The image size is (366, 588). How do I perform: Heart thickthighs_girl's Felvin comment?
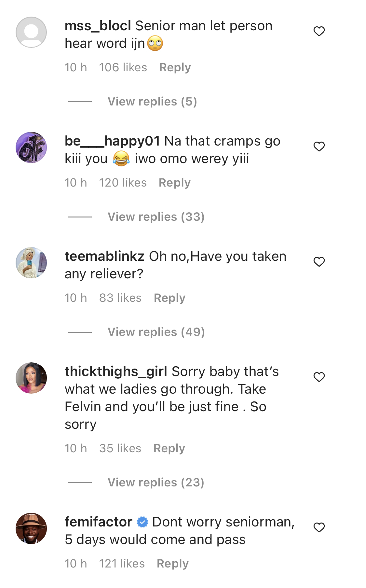pyautogui.click(x=319, y=377)
